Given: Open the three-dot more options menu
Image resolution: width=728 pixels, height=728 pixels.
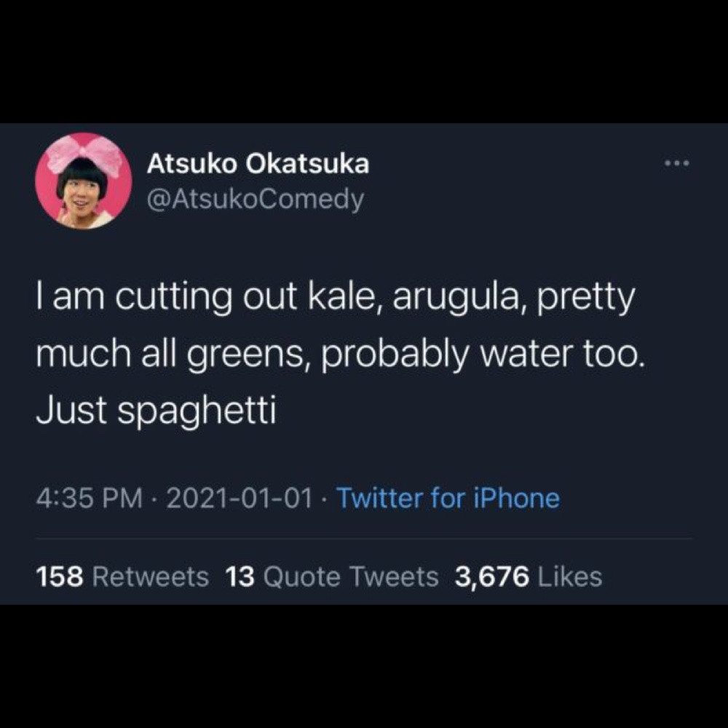Looking at the screenshot, I should [677, 164].
